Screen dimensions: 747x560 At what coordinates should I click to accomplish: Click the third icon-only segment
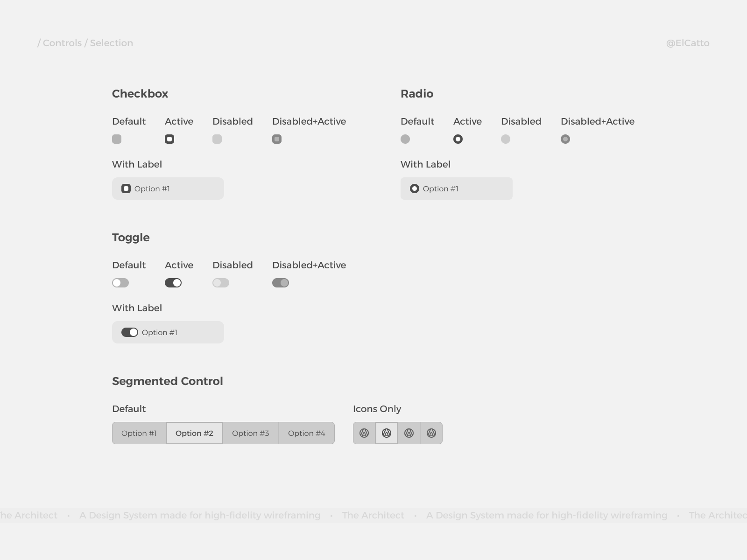409,433
